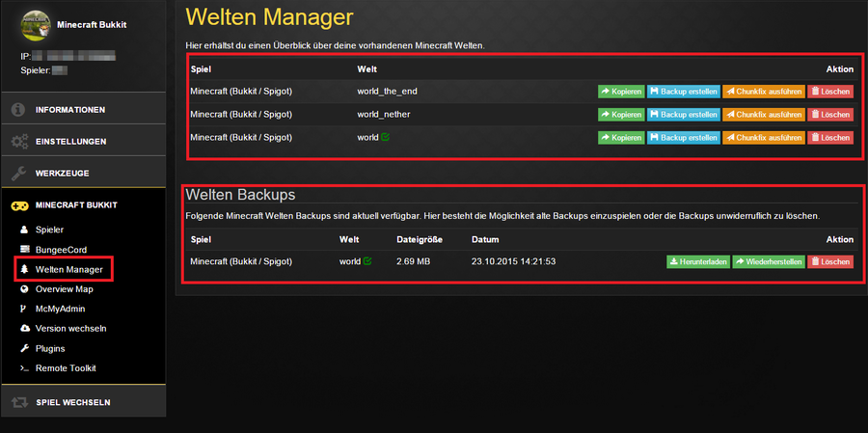The width and height of the screenshot is (868, 433).
Task: Click the person icon next to Spieler
Action: point(24,230)
